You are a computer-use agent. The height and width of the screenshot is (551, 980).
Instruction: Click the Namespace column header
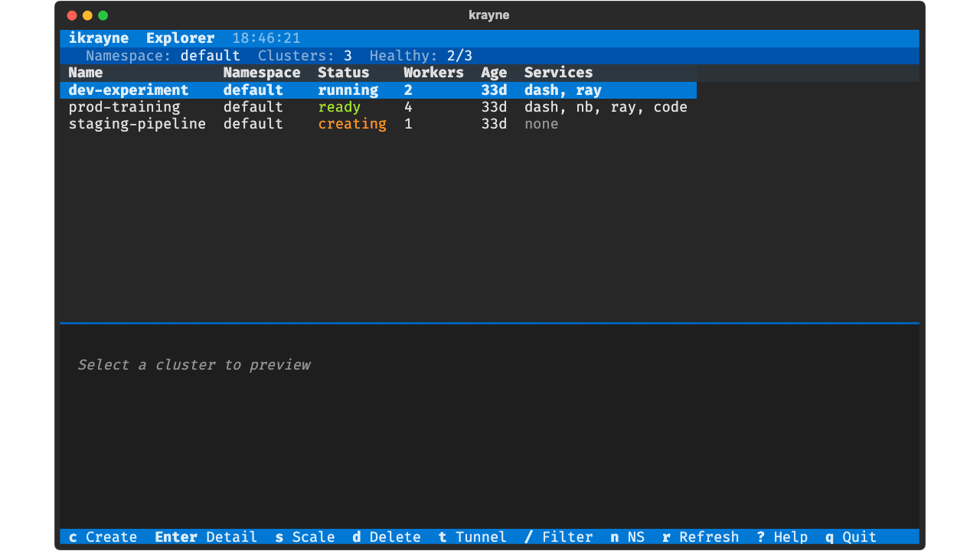262,73
